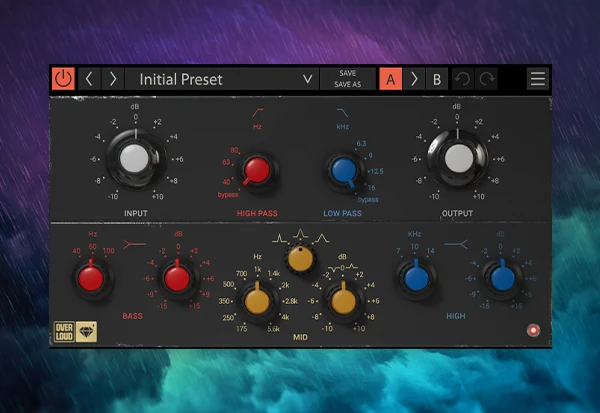The image size is (600, 413).
Task: Click the INPUT label text
Action: pyautogui.click(x=135, y=213)
